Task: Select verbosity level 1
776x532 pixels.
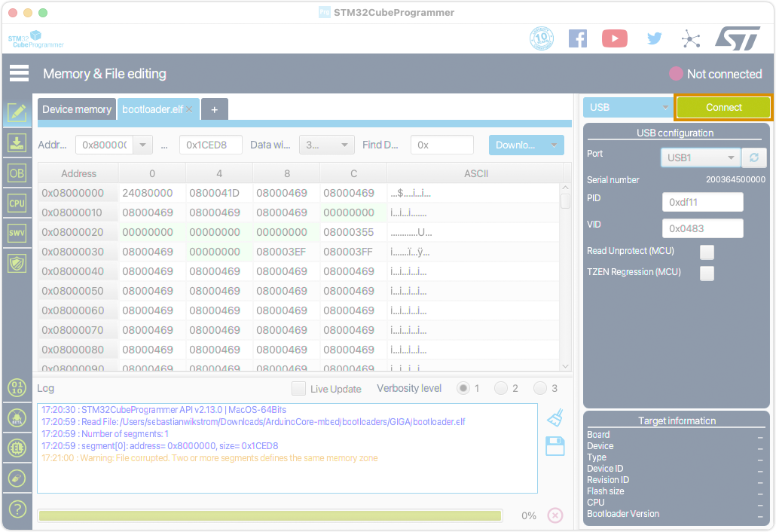Action: [463, 388]
